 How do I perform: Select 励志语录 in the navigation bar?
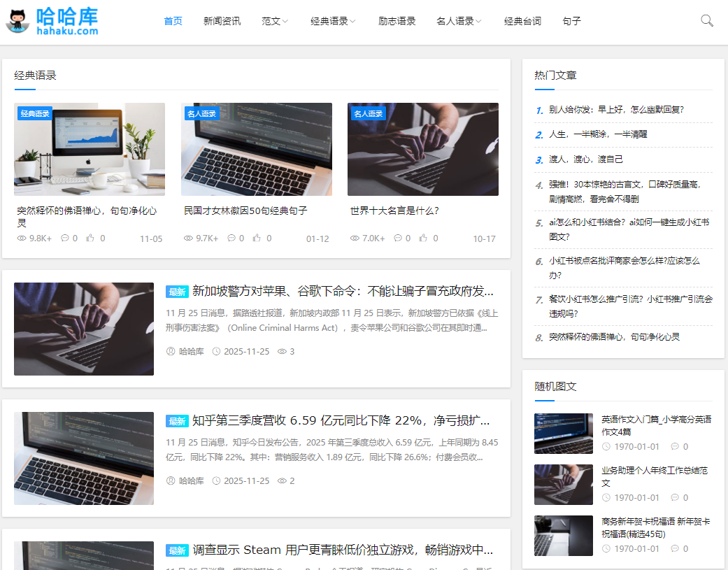(x=397, y=21)
